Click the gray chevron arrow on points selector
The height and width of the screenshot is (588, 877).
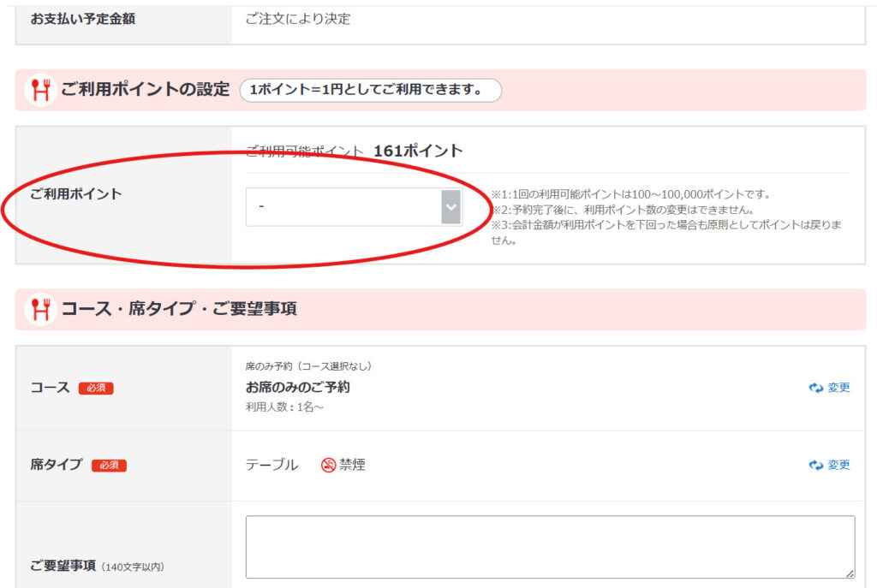(450, 207)
